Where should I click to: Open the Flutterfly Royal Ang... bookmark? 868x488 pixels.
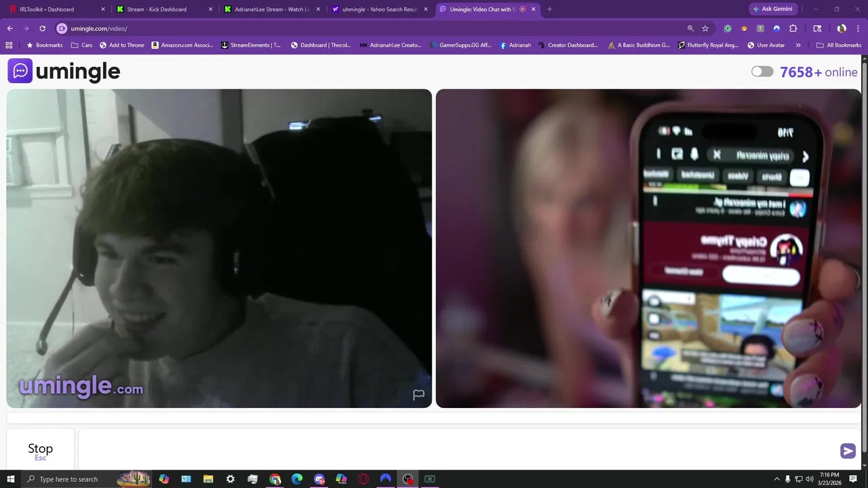[707, 45]
